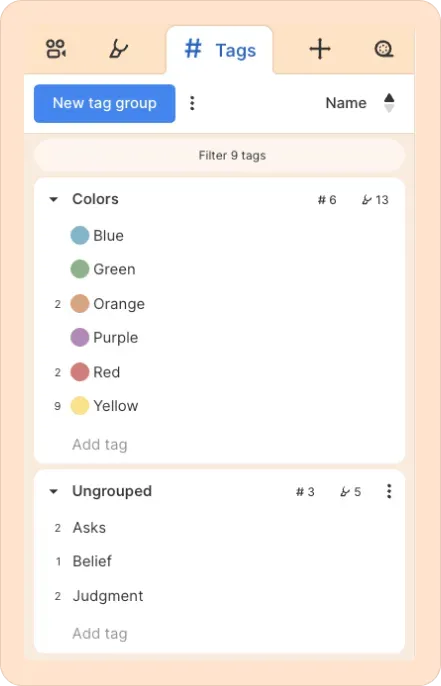
Task: Click the Colors tag count showing # 6
Action: pos(327,200)
